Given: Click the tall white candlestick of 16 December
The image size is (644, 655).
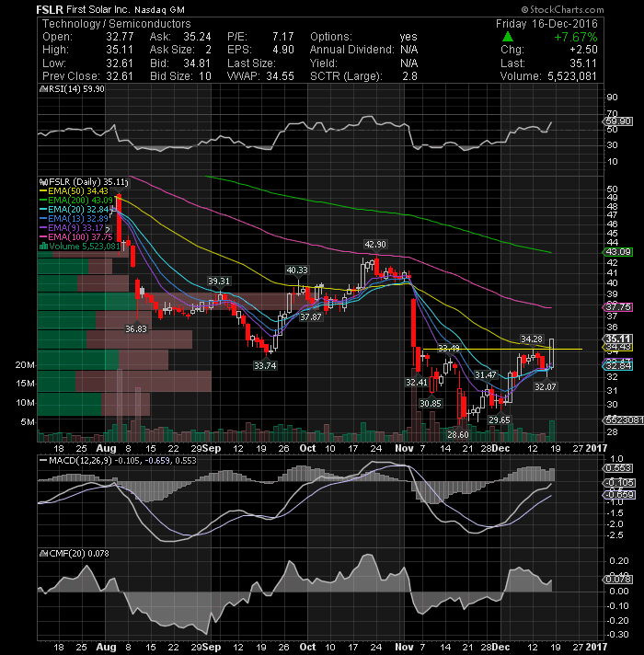Looking at the screenshot, I should point(552,353).
